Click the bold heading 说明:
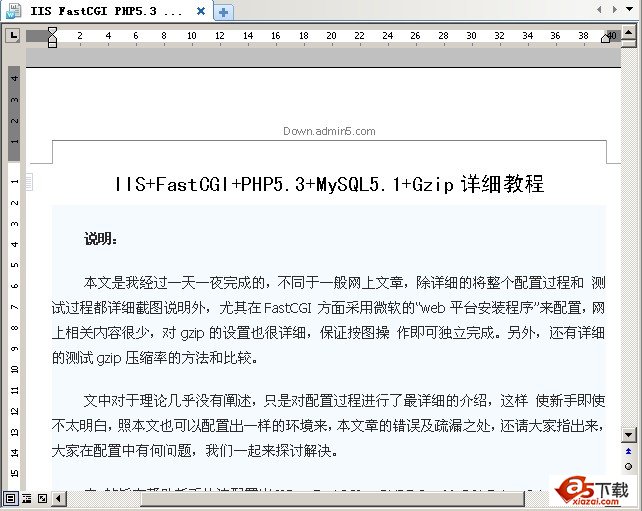This screenshot has width=642, height=511. click(101, 239)
